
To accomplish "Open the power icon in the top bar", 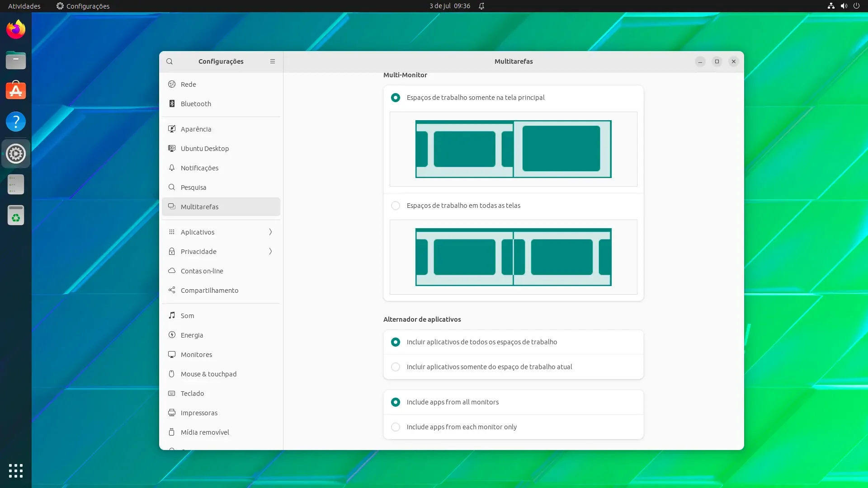I will point(856,6).
